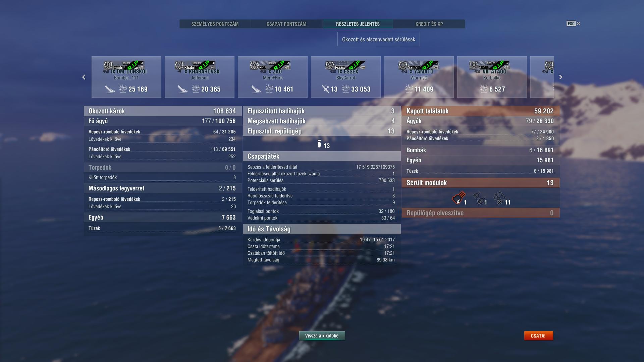644x362 pixels.
Task: Click the shot-down planes icon on Essex card
Action: [x=325, y=89]
